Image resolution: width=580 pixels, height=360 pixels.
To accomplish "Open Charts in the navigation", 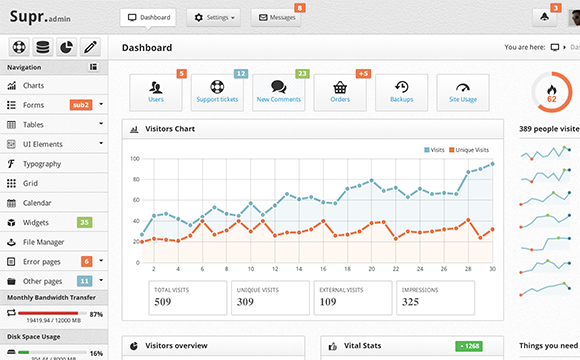I will (54, 85).
